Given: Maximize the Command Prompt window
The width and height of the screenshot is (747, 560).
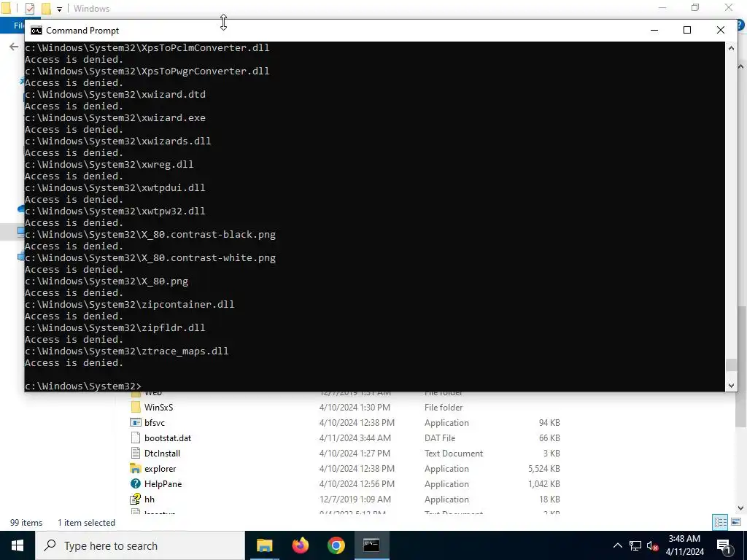Looking at the screenshot, I should click(x=687, y=30).
